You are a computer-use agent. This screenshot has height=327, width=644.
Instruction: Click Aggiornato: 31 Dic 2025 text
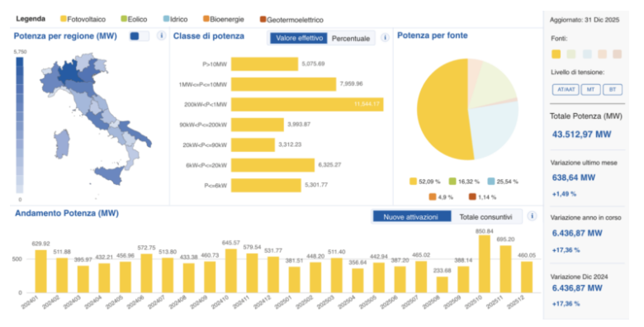(x=585, y=20)
